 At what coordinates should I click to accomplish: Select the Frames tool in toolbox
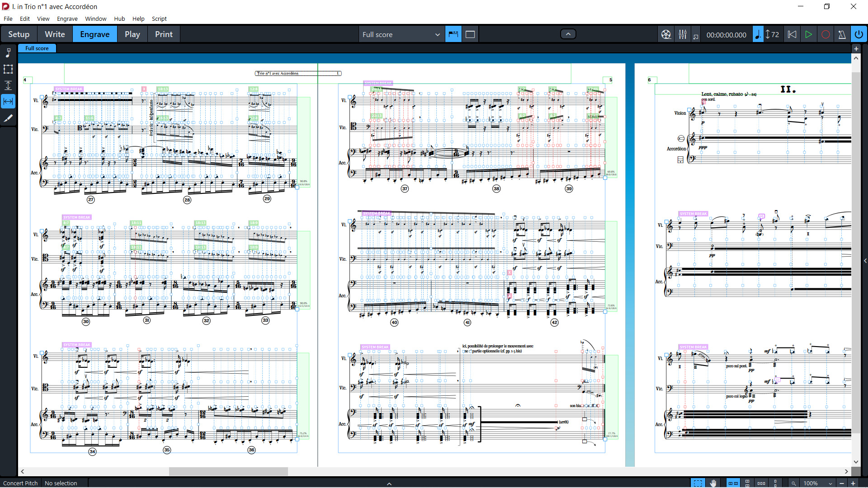tap(8, 69)
